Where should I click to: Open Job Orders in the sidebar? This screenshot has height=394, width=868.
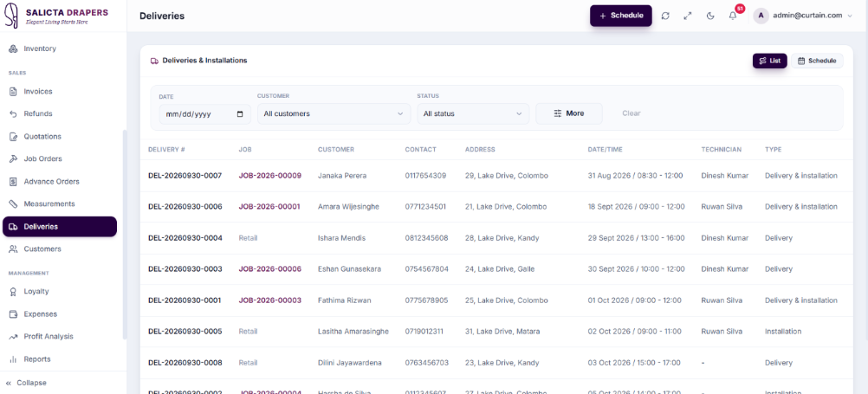pos(60,158)
